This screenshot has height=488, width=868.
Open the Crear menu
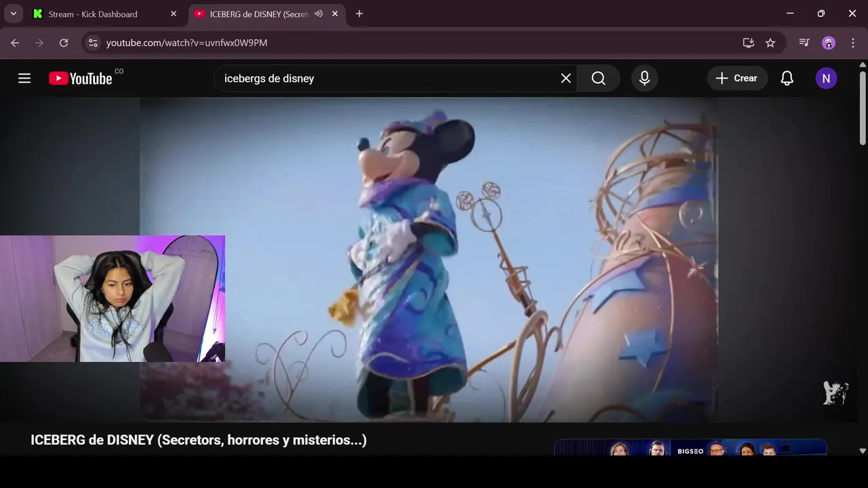tap(737, 79)
